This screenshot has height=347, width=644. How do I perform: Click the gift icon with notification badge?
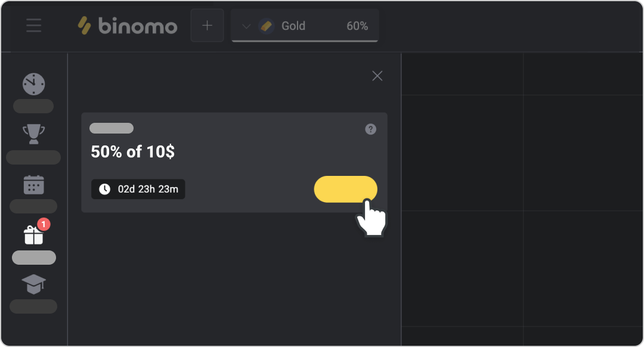point(33,235)
